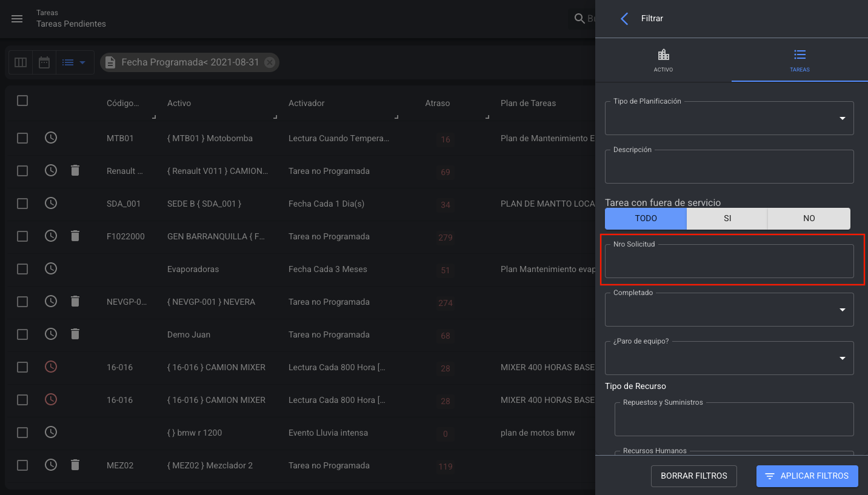Click the Nro Solicitud input field
Image resolution: width=868 pixels, height=495 pixels.
729,262
